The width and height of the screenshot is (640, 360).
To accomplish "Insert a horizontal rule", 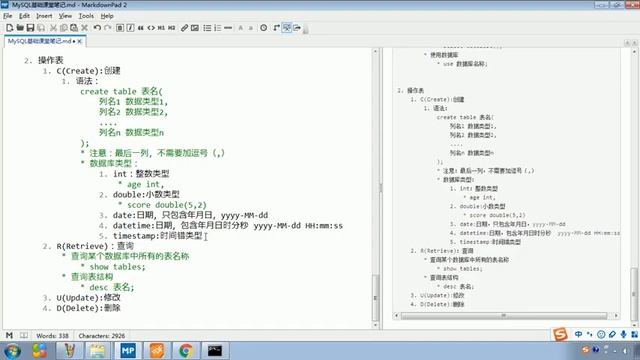I will pyautogui.click(x=228, y=28).
